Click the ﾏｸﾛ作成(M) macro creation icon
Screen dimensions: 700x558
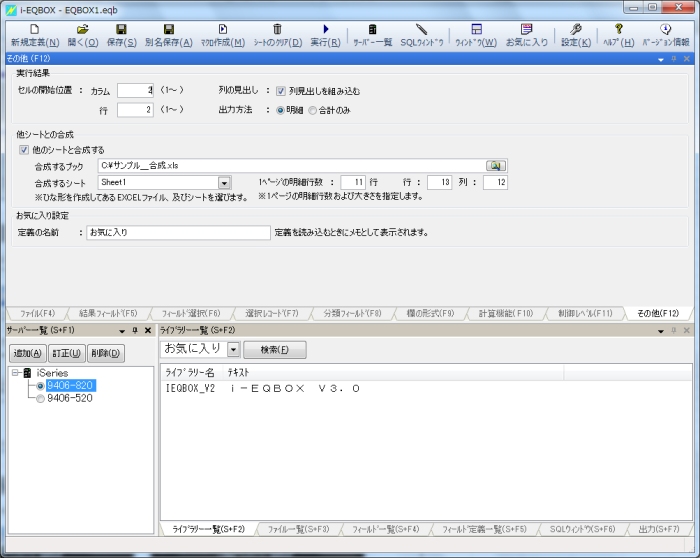[x=222, y=29]
